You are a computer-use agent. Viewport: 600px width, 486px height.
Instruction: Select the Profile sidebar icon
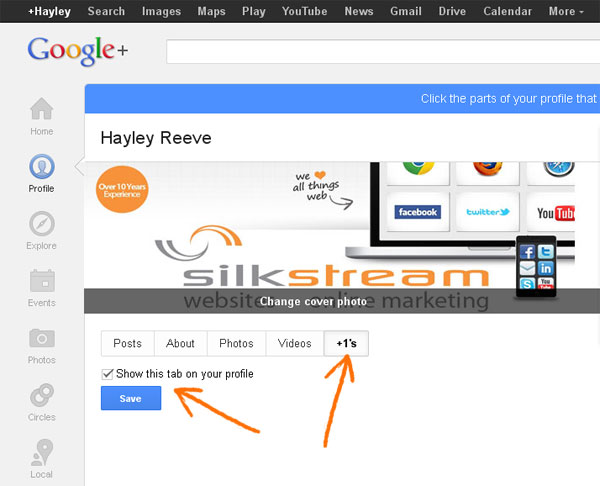click(x=42, y=167)
